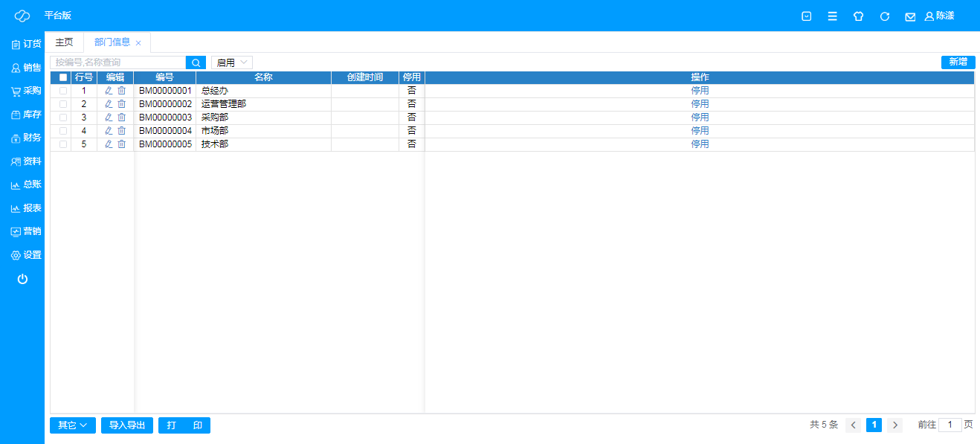Select cell BM00000003
Image resolution: width=980 pixels, height=444 pixels.
tap(165, 118)
